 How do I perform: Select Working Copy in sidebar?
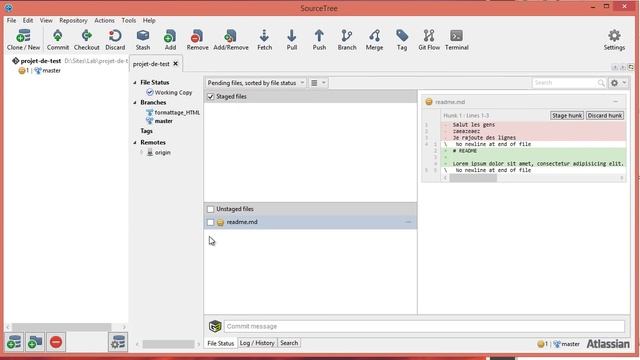169,93
